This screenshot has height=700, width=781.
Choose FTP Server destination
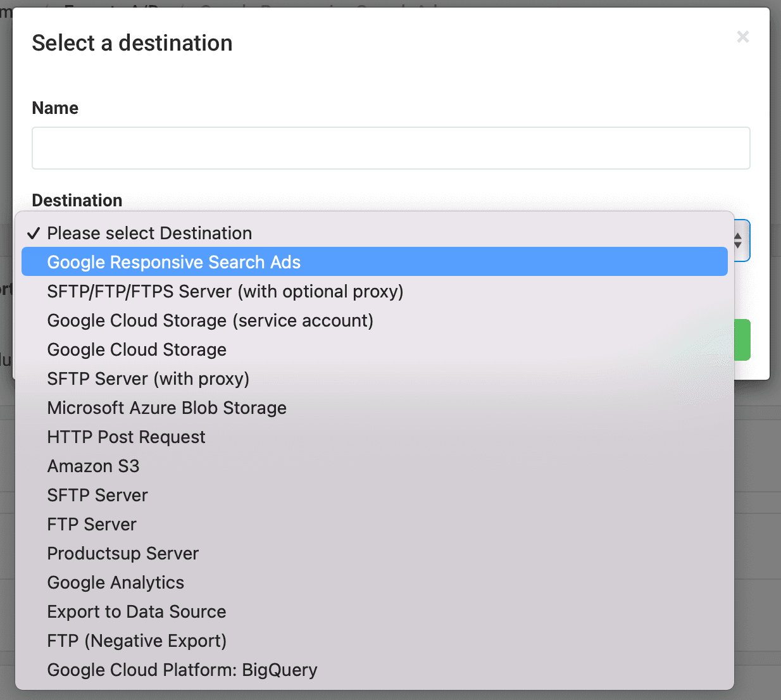pos(92,524)
